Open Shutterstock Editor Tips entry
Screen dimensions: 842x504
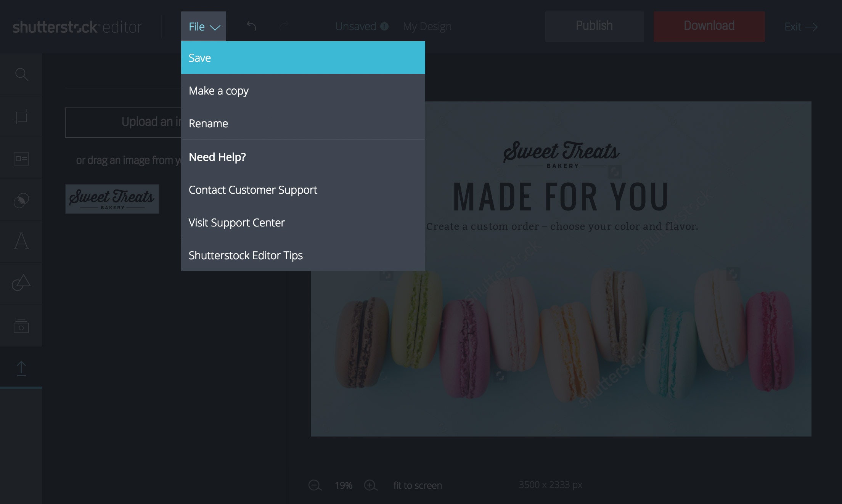(x=246, y=255)
